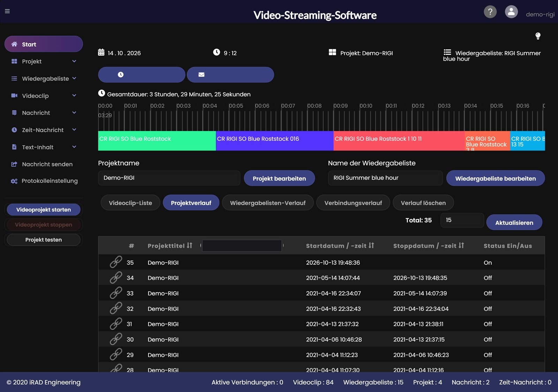
Task: Toggle sort on Startdatum / -zeit
Action: click(x=371, y=245)
